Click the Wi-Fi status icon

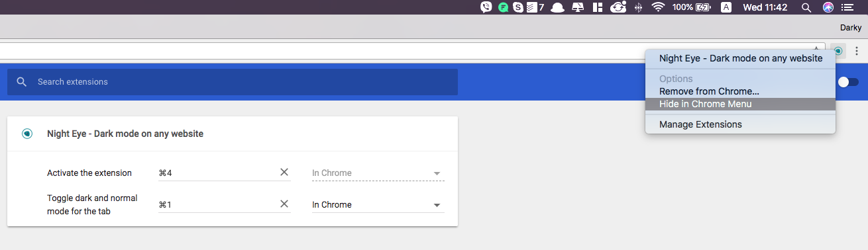pos(658,7)
